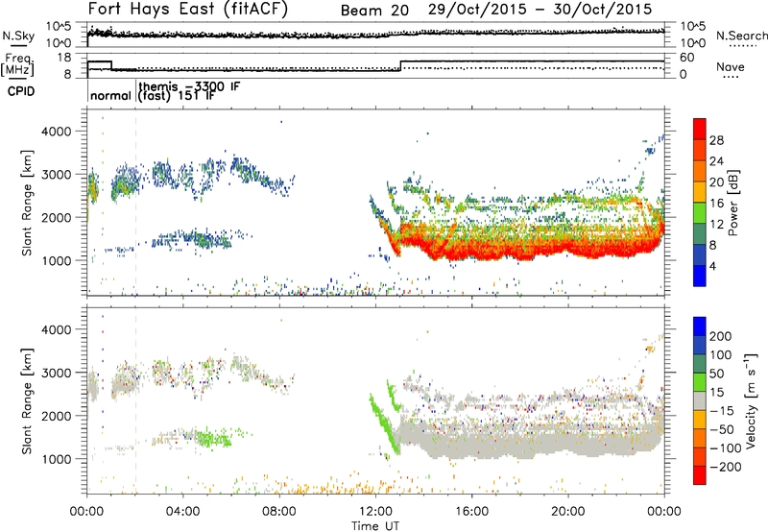768x532 pixels.
Task: Click the '08:00' time axis tick label
Action: pos(279,512)
